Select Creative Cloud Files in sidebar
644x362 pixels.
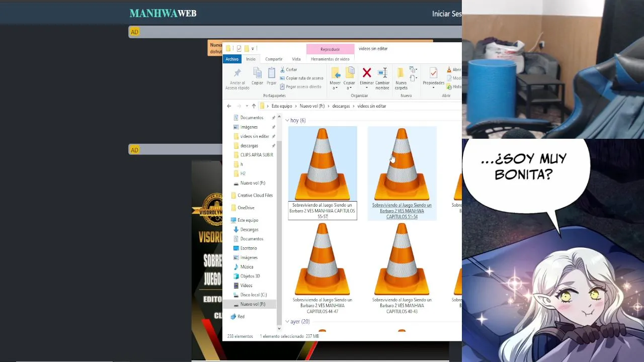[255, 196]
